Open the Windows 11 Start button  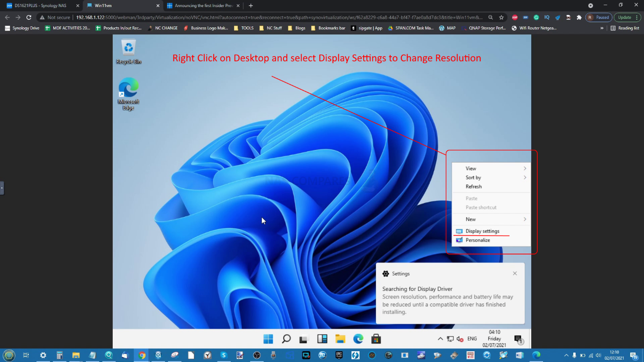click(x=268, y=339)
